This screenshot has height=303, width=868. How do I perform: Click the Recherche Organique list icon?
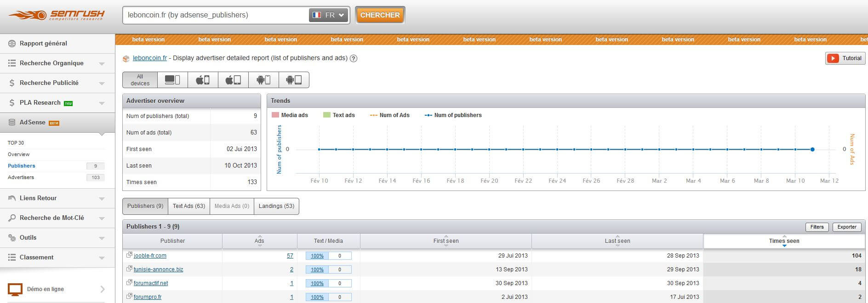pos(12,63)
